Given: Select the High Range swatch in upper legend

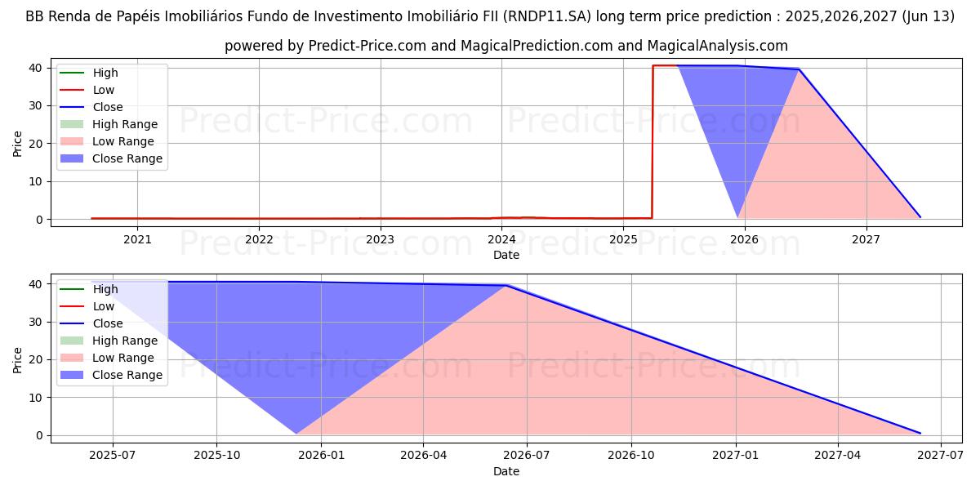Looking at the screenshot, I should (74, 125).
